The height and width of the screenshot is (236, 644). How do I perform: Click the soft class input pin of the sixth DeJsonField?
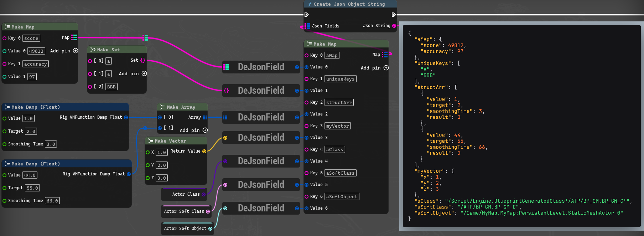click(x=225, y=185)
